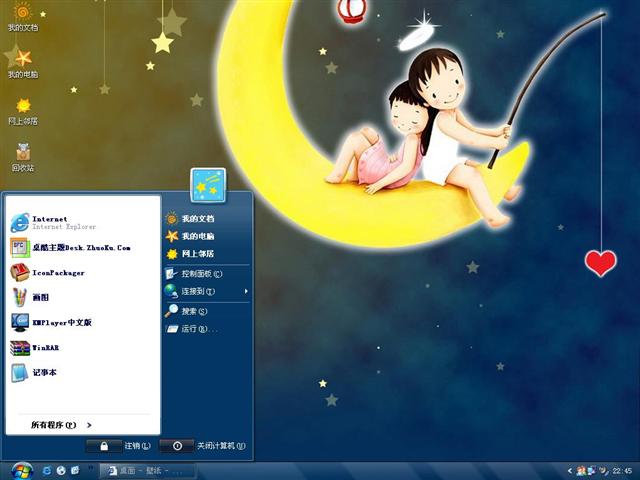
Task: Open 我的文档 desktop icon
Action: coord(22,15)
